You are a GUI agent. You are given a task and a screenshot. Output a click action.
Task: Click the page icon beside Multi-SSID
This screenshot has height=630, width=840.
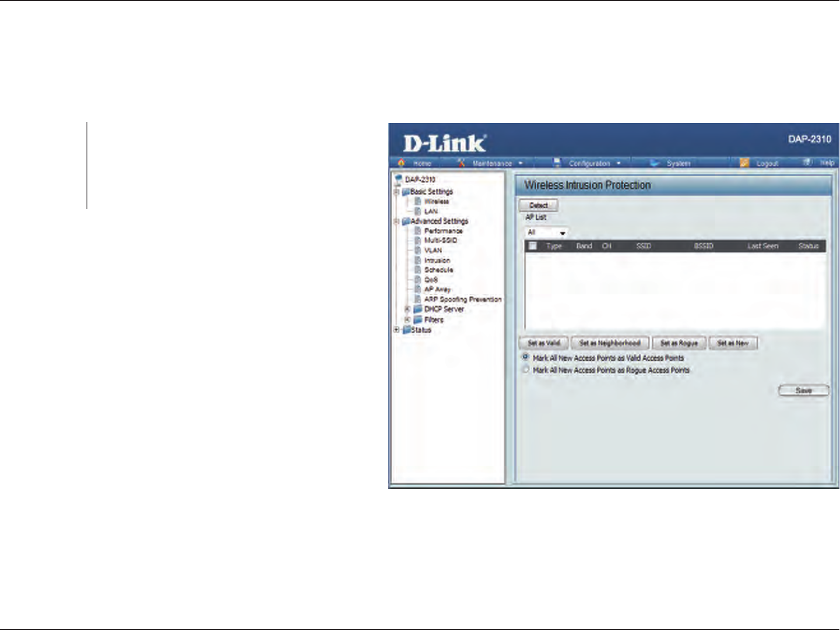click(x=417, y=241)
